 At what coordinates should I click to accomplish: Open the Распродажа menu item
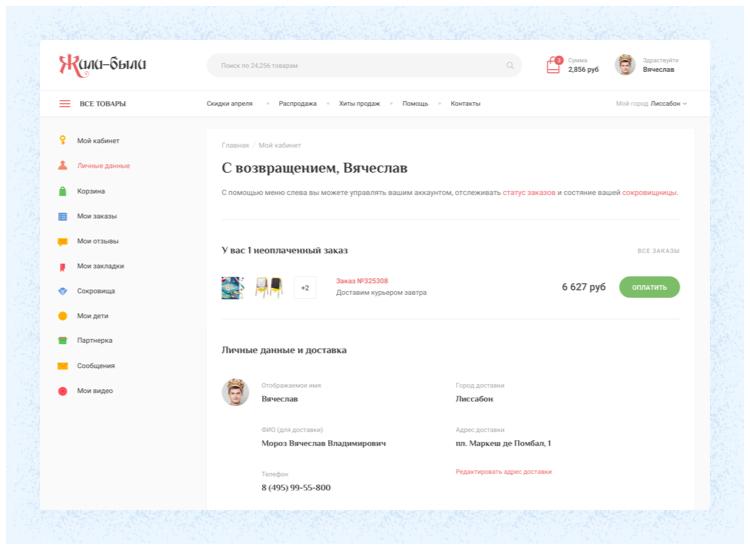297,104
